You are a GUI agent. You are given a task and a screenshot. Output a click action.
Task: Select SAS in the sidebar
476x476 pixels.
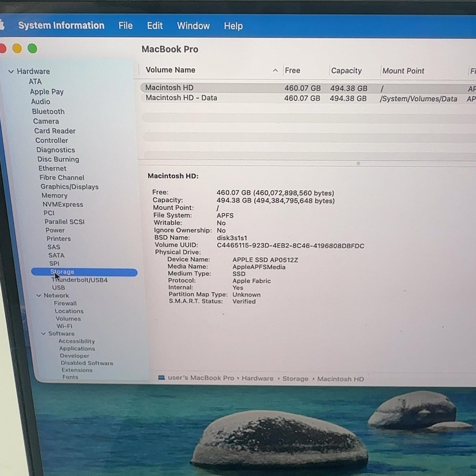(54, 247)
